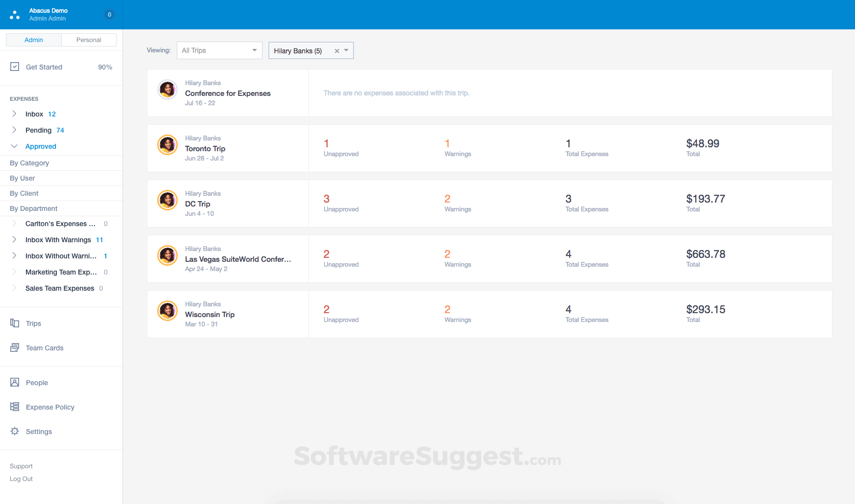Collapse the Approved section chevron
The image size is (855, 504).
pyautogui.click(x=14, y=146)
